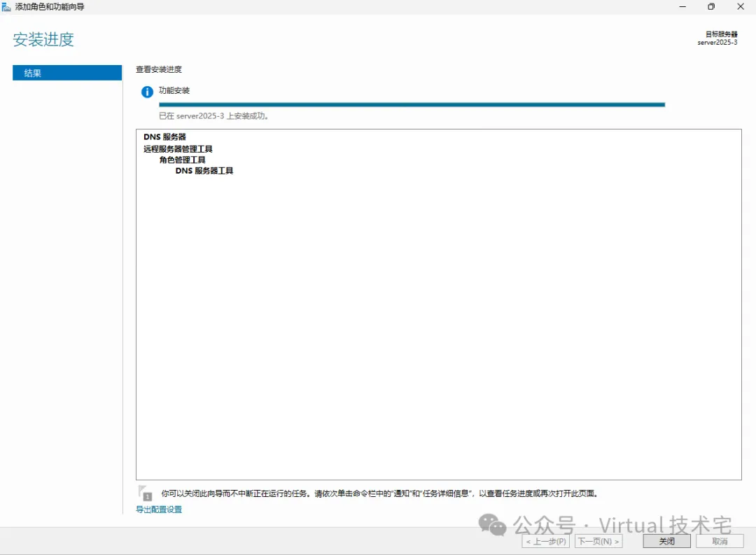Image resolution: width=756 pixels, height=555 pixels.
Task: Click the 关闭 button
Action: tap(666, 541)
